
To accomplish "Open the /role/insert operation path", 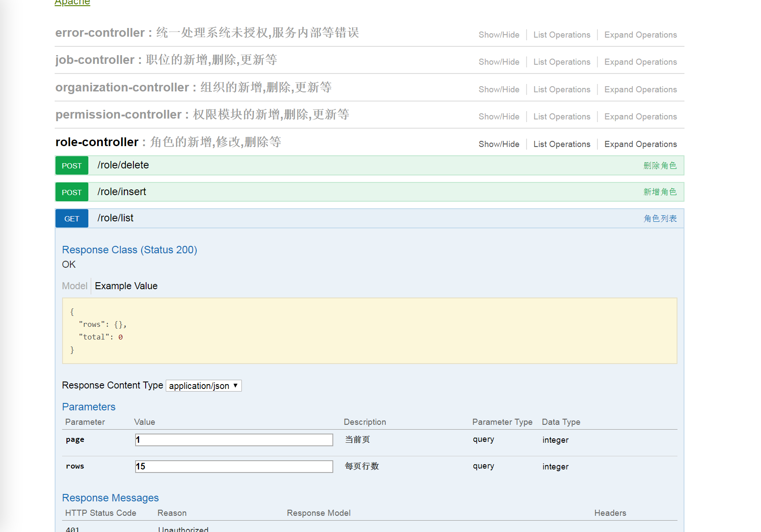I will pyautogui.click(x=122, y=192).
